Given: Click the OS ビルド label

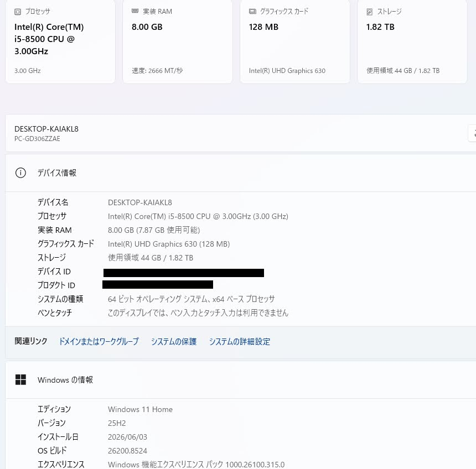Looking at the screenshot, I should click(52, 451).
